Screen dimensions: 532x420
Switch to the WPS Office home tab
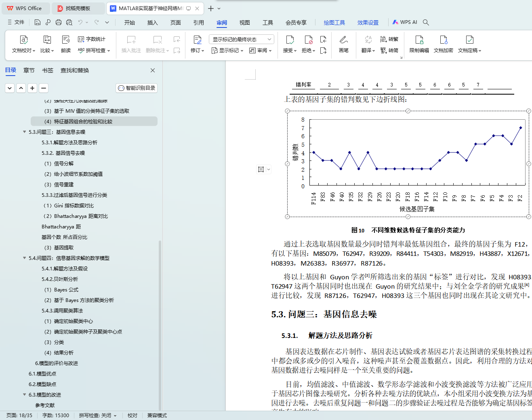(x=25, y=8)
